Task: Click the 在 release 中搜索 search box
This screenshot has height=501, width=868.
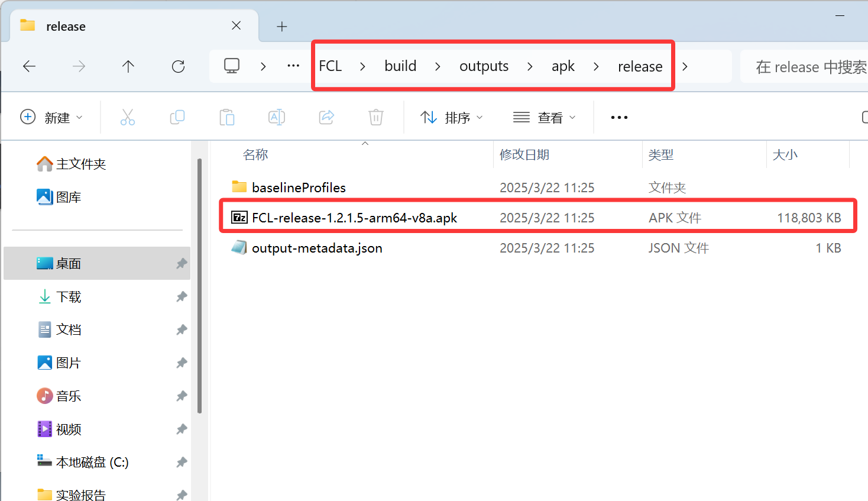Action: point(804,66)
